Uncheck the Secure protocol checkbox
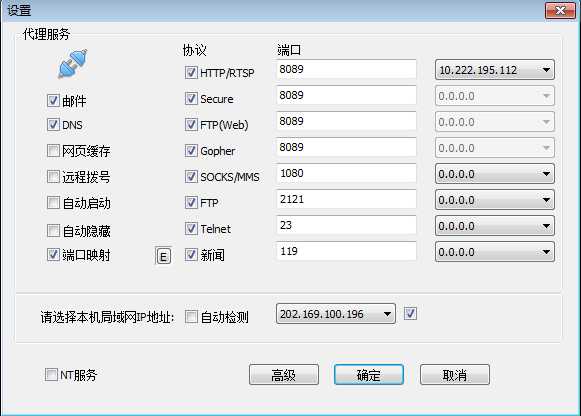The width and height of the screenshot is (581, 416). tap(191, 99)
